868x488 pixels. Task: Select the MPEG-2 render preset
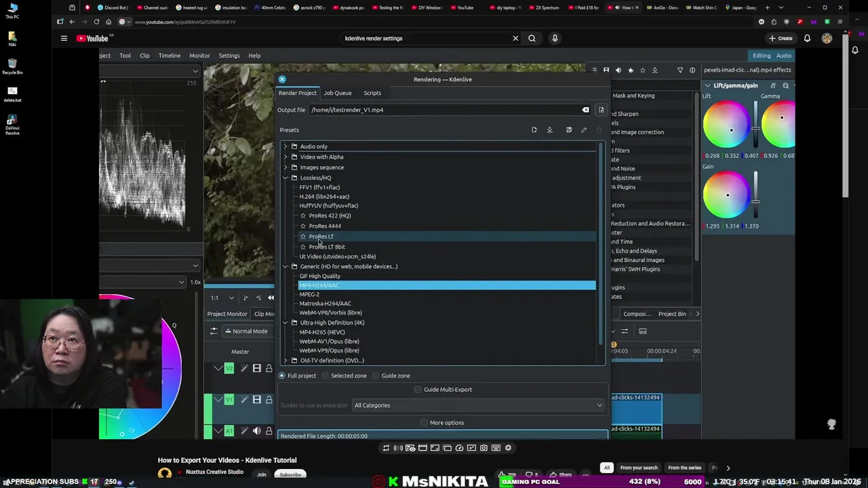pyautogui.click(x=309, y=295)
